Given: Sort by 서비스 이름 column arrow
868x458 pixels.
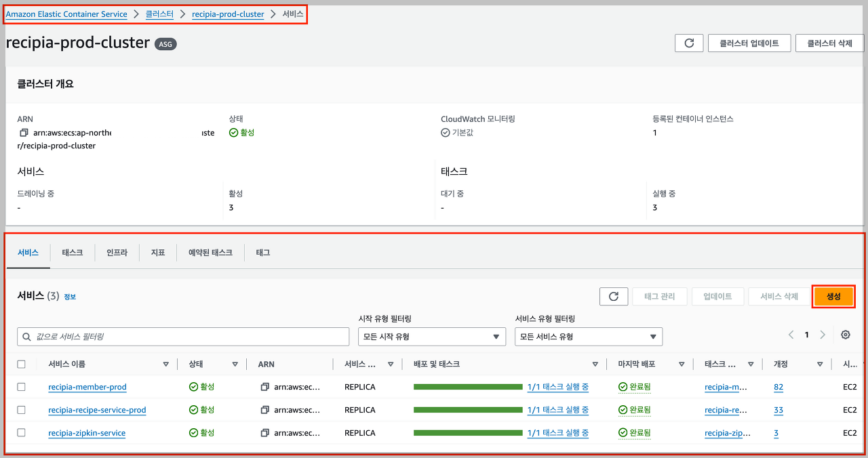Looking at the screenshot, I should pyautogui.click(x=165, y=365).
